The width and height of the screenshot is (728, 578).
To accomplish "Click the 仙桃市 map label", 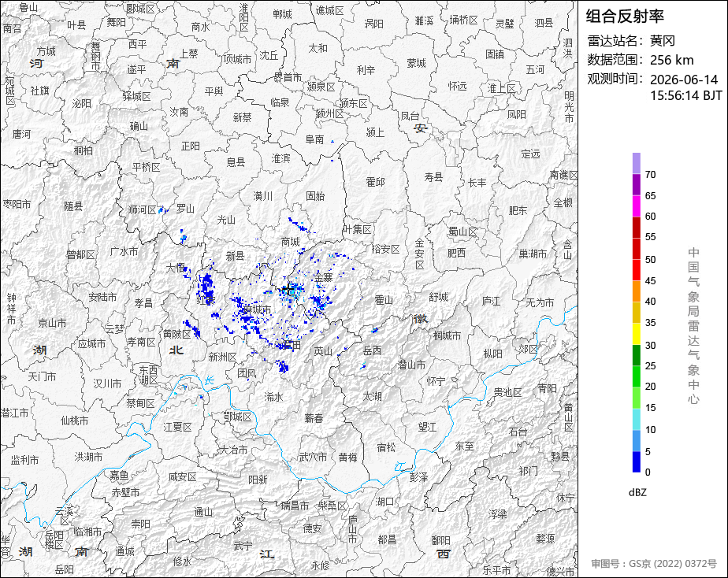I will pyautogui.click(x=74, y=421).
